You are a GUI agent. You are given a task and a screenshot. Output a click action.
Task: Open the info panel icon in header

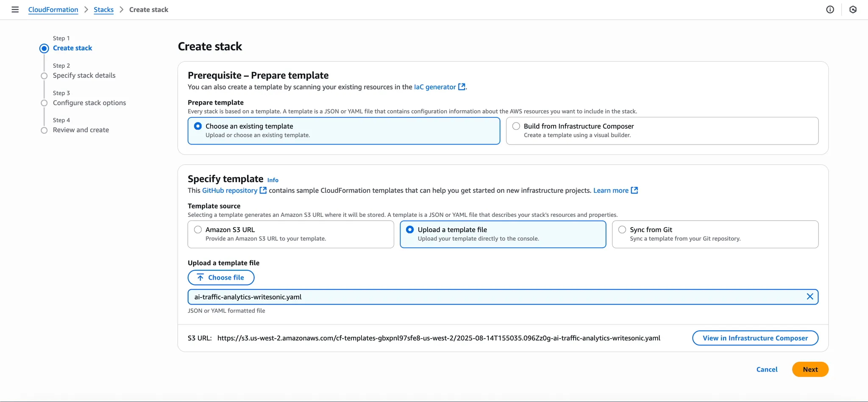pyautogui.click(x=830, y=9)
